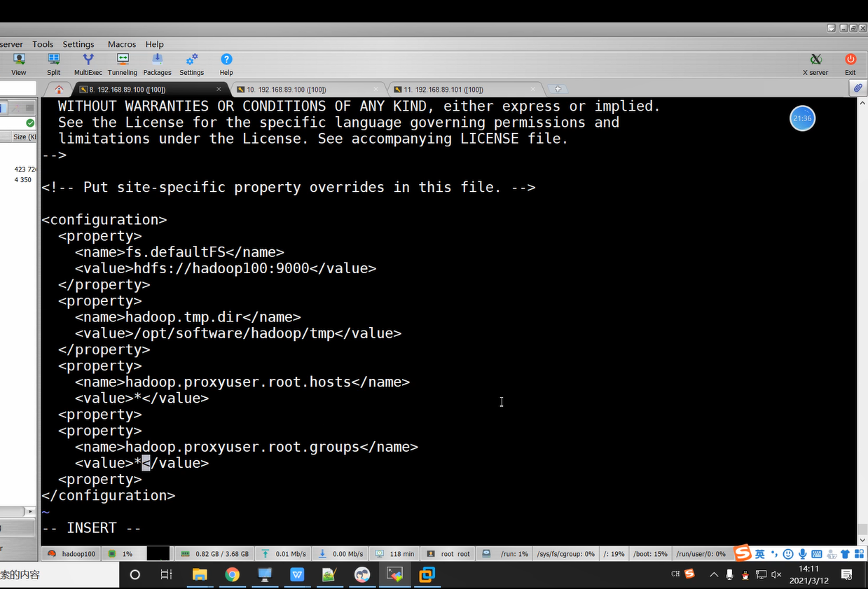Close tab 8. 192.168.89.100
This screenshot has width=868, height=589.
(x=219, y=90)
